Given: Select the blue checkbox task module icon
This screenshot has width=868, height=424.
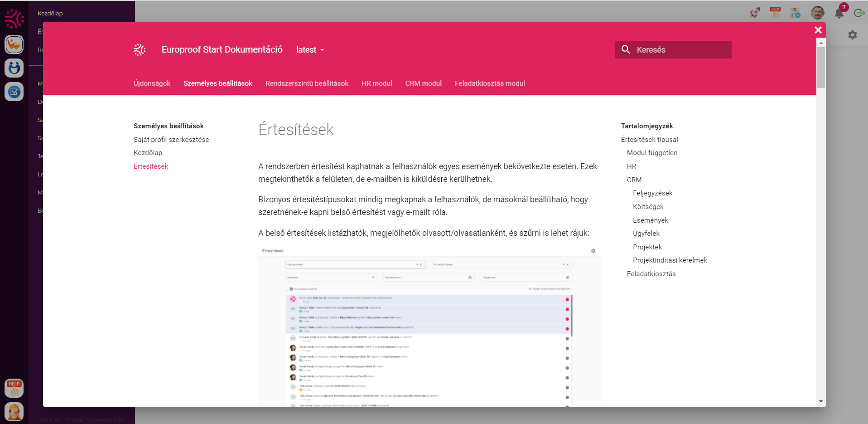Looking at the screenshot, I should 14,92.
